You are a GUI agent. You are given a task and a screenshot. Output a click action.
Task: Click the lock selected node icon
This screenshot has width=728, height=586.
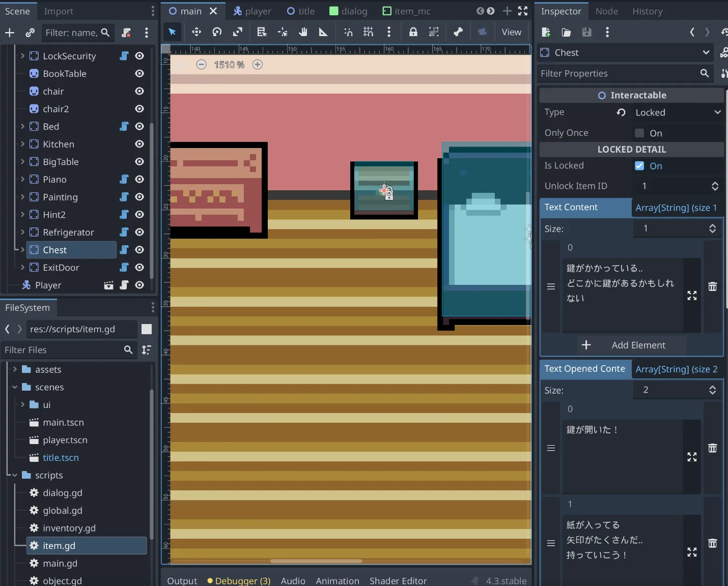(x=413, y=32)
